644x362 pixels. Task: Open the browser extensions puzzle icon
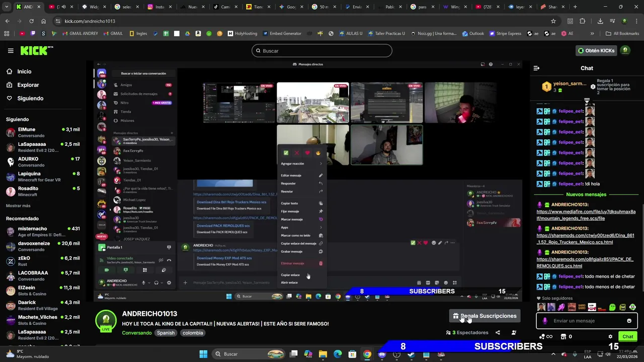[x=583, y=21]
